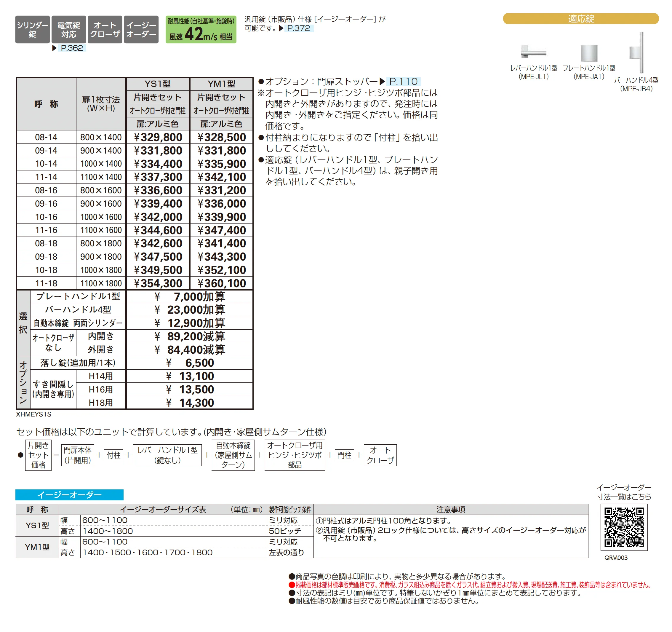Click the 片開きセット価格 formula box

(38, 455)
